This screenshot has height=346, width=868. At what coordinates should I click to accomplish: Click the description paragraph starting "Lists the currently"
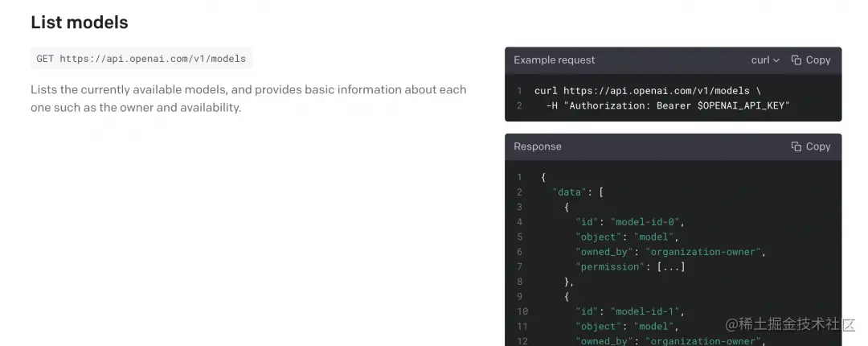(248, 98)
